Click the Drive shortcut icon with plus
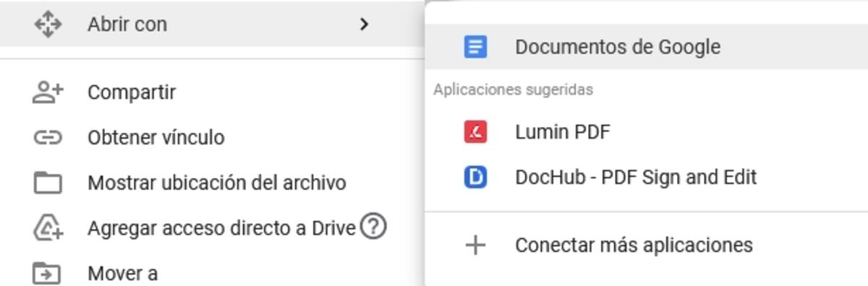 pyautogui.click(x=48, y=228)
